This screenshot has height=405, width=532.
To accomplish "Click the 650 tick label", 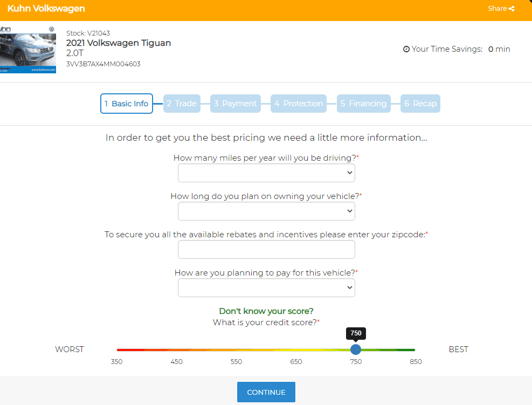I will [x=296, y=362].
